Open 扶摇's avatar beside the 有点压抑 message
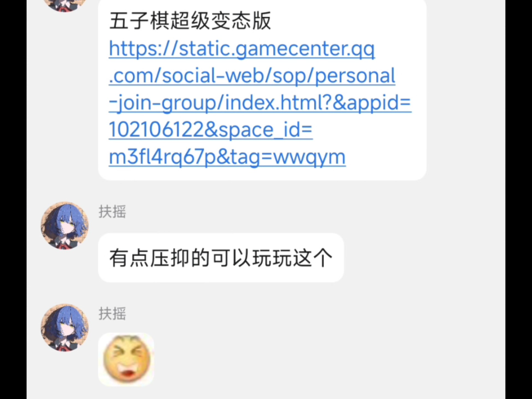Viewport: 532px width, 399px height. 65,226
